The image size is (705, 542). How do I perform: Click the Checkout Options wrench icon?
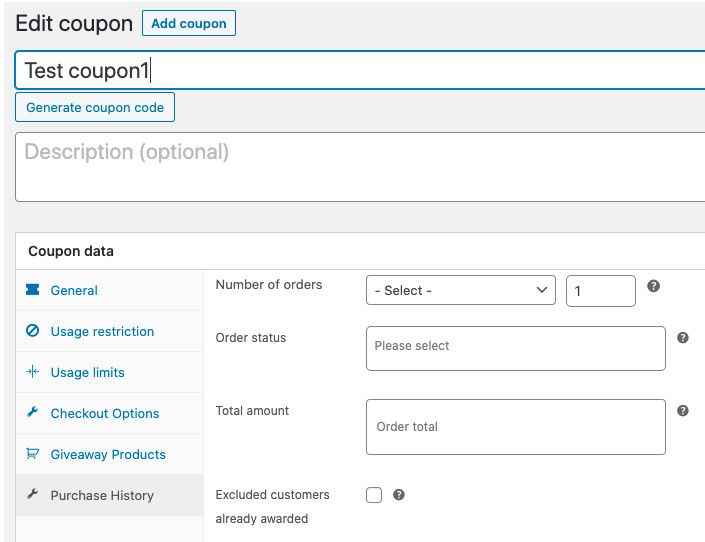click(x=32, y=413)
